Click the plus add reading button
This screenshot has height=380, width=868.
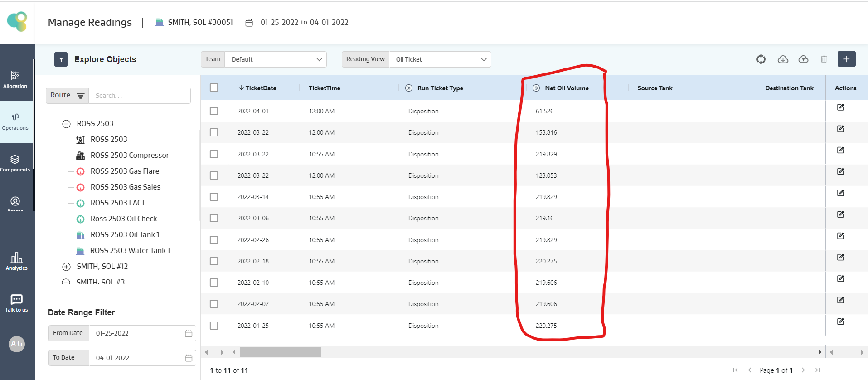point(846,59)
